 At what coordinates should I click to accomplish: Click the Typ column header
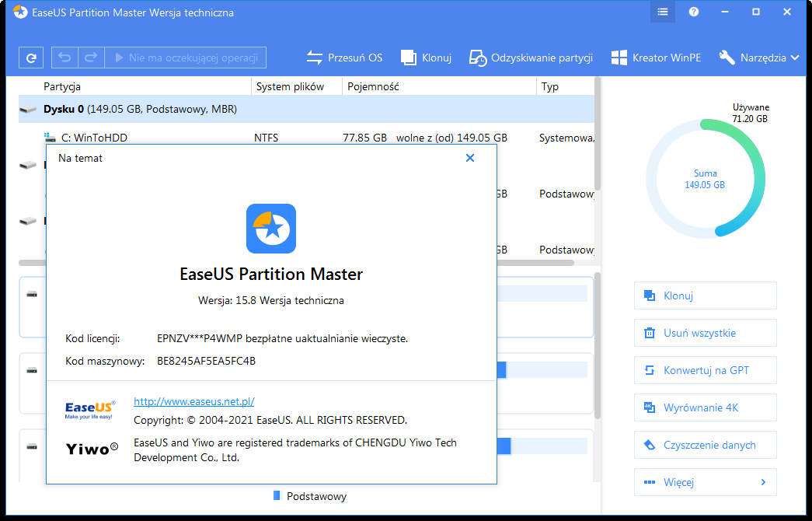(550, 86)
